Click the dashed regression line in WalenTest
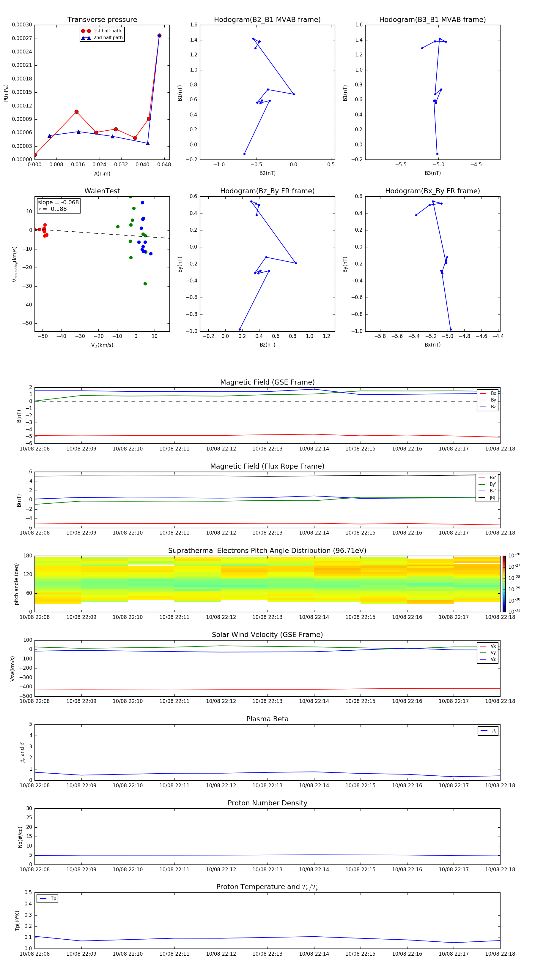Viewport: 535px width, 980px height. click(x=102, y=234)
